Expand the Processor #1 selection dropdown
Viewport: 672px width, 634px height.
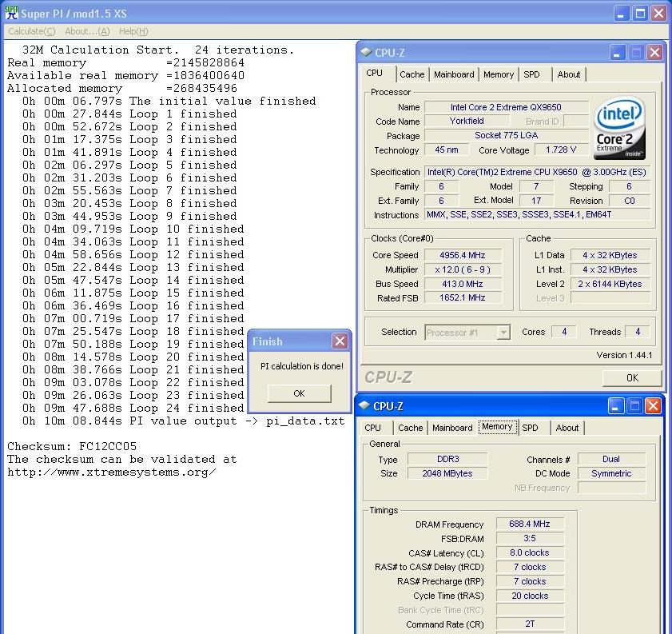[504, 333]
